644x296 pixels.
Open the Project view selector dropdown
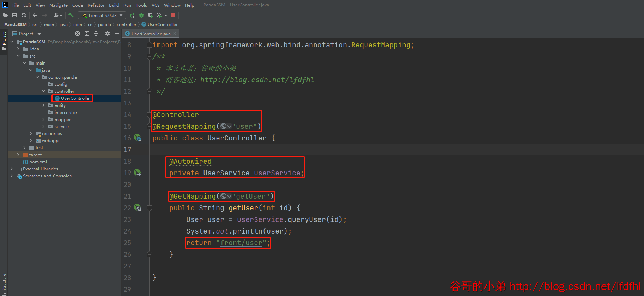pyautogui.click(x=26, y=34)
